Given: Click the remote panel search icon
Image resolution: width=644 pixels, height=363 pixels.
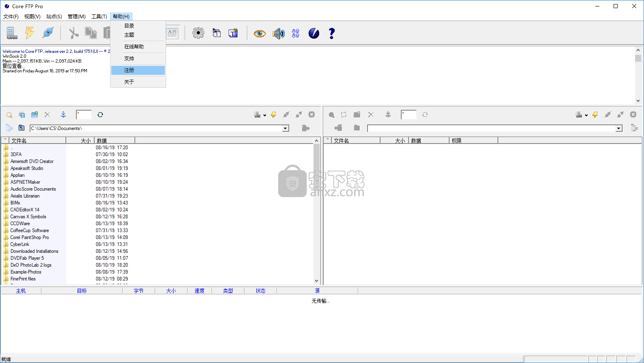Looking at the screenshot, I should [x=332, y=115].
